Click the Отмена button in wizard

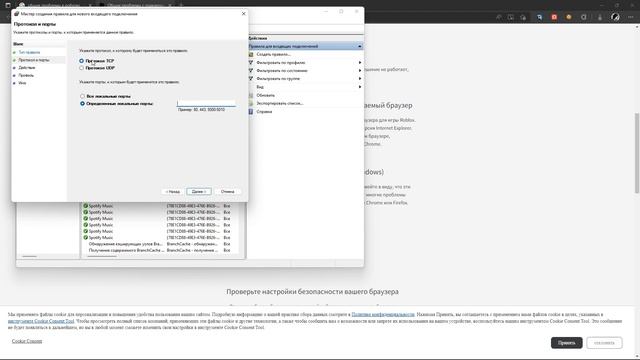click(x=227, y=191)
